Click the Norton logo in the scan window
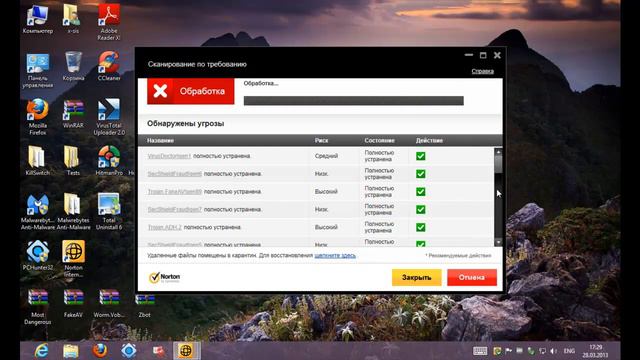Viewport: 640px width, 360px height. 164,278
